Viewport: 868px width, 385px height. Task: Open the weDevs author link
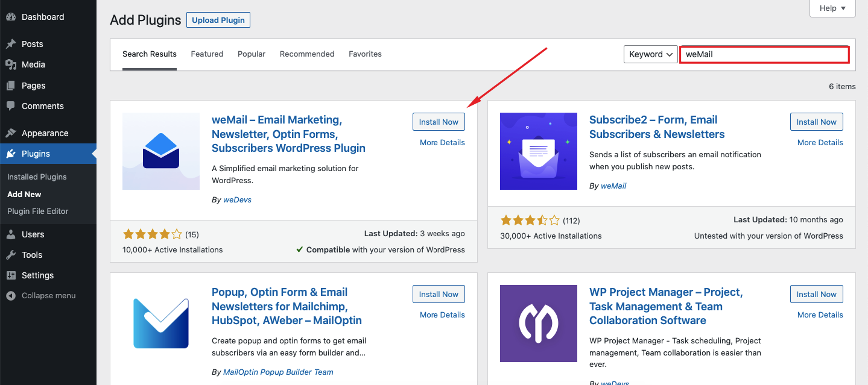tap(237, 199)
